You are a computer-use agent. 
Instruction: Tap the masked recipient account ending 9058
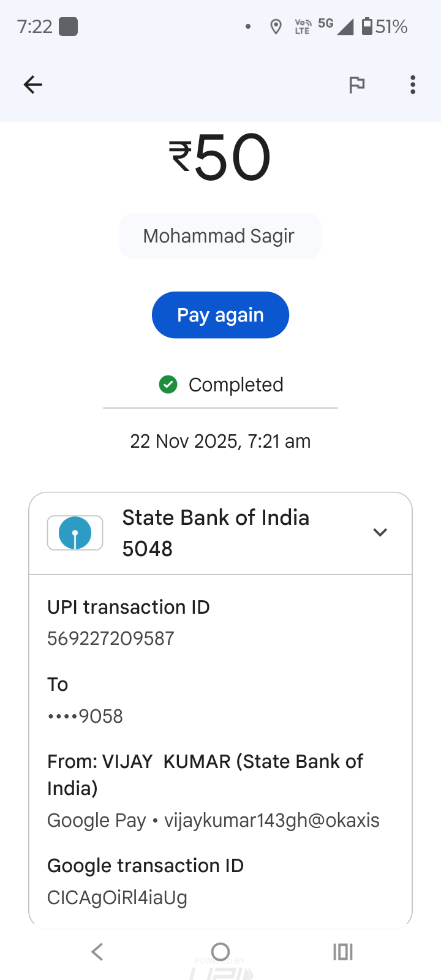coord(85,716)
